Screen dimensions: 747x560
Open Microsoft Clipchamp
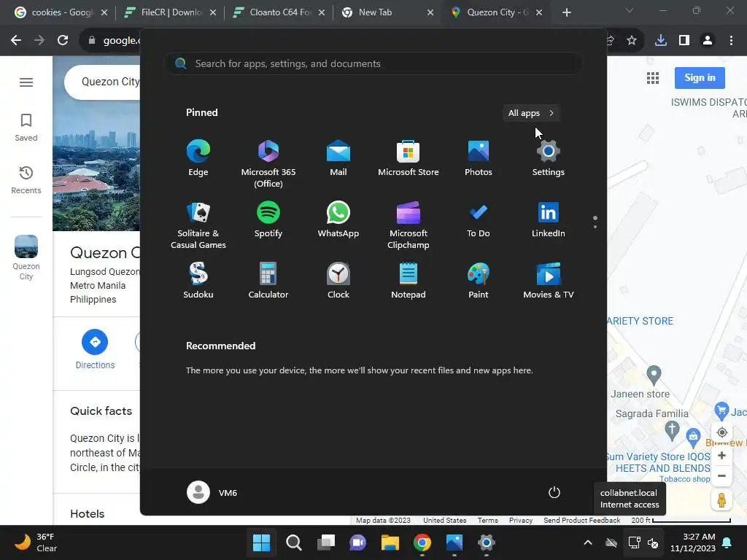(409, 225)
